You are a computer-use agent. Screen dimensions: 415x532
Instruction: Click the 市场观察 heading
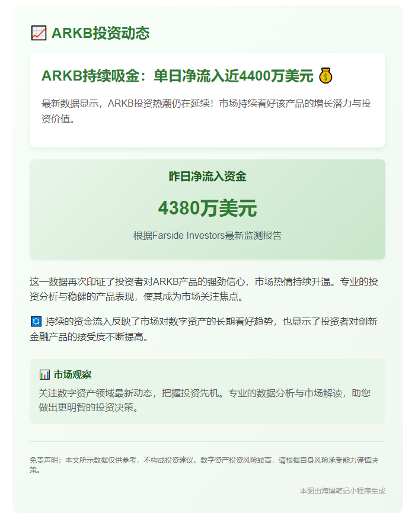click(x=73, y=374)
